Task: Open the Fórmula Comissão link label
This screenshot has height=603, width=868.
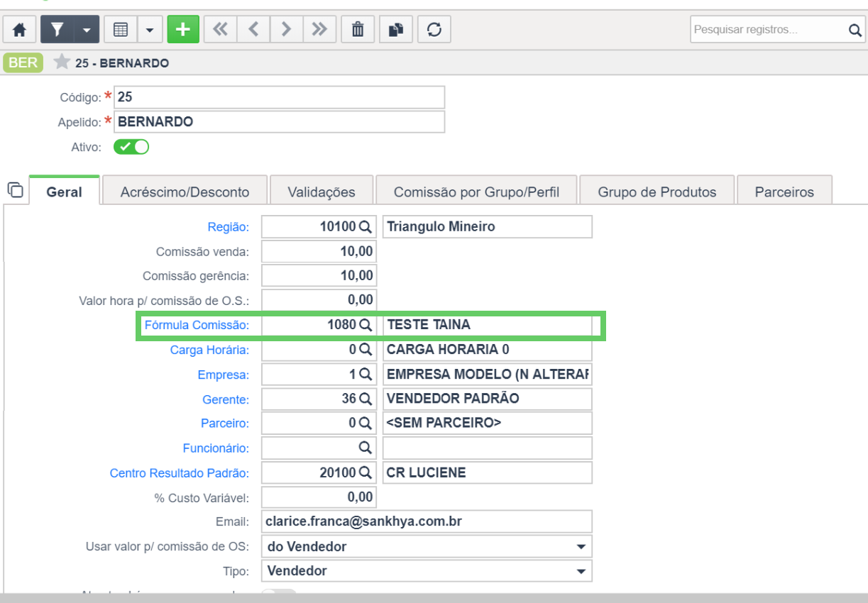Action: point(197,325)
